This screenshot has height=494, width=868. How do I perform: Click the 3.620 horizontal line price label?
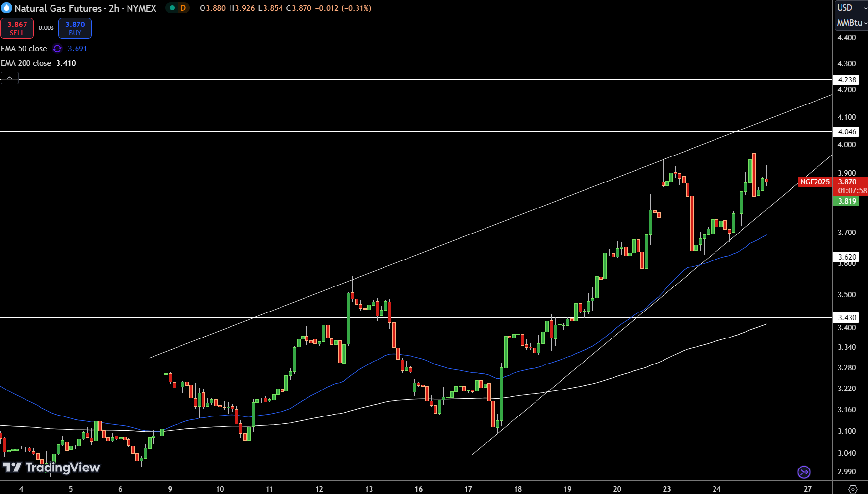846,257
